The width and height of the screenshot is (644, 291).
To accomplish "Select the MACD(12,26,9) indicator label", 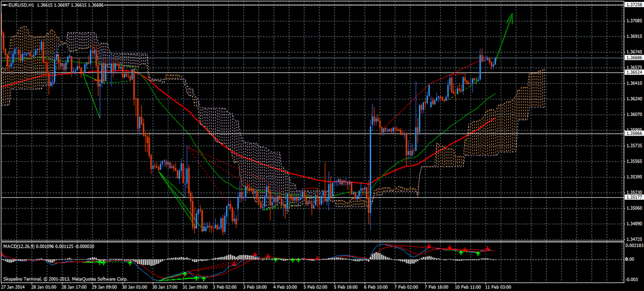I will (19, 246).
